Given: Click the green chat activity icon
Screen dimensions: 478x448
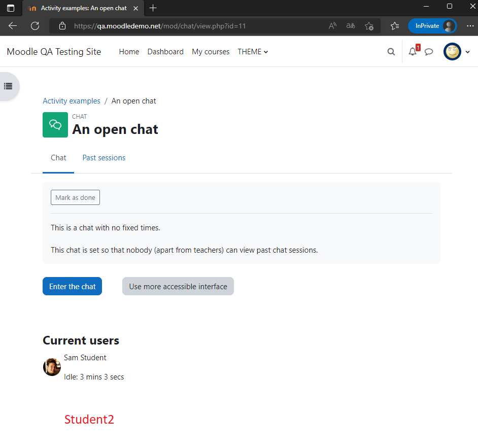Looking at the screenshot, I should (55, 125).
